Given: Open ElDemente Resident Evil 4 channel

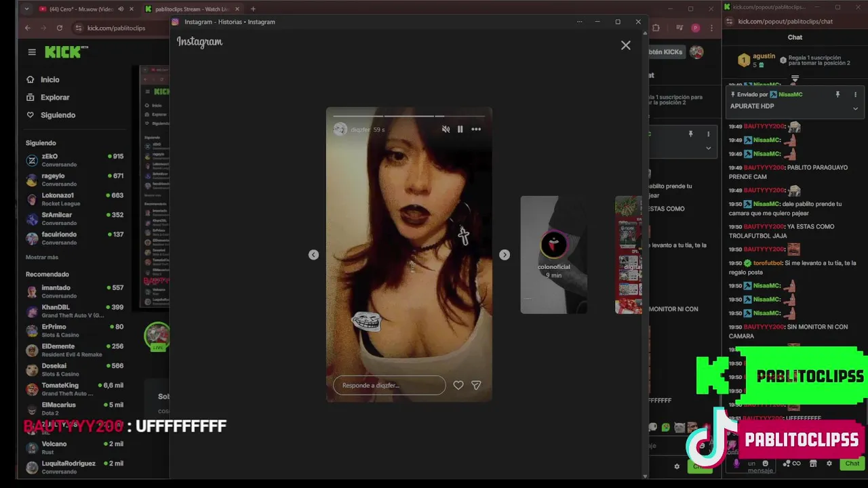Looking at the screenshot, I should coord(75,350).
